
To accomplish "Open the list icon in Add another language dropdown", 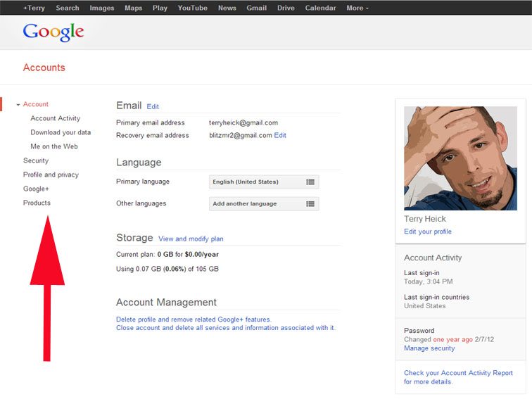I will coord(310,204).
